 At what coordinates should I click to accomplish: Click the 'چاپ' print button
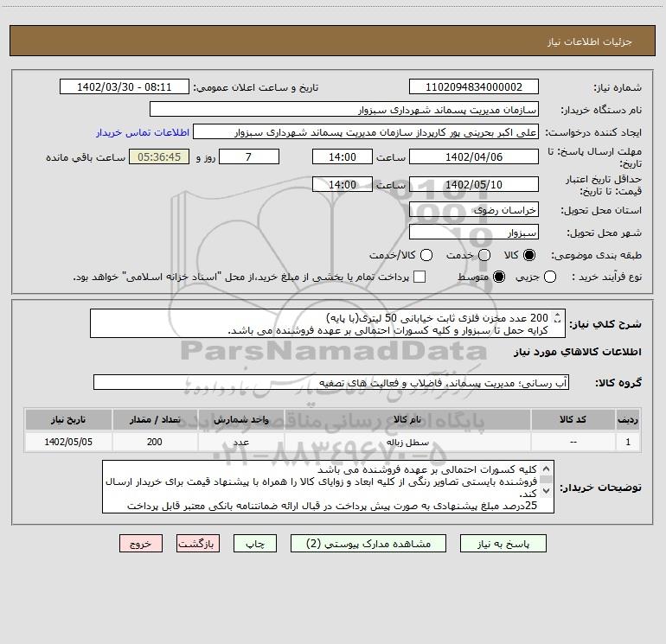coord(255,544)
